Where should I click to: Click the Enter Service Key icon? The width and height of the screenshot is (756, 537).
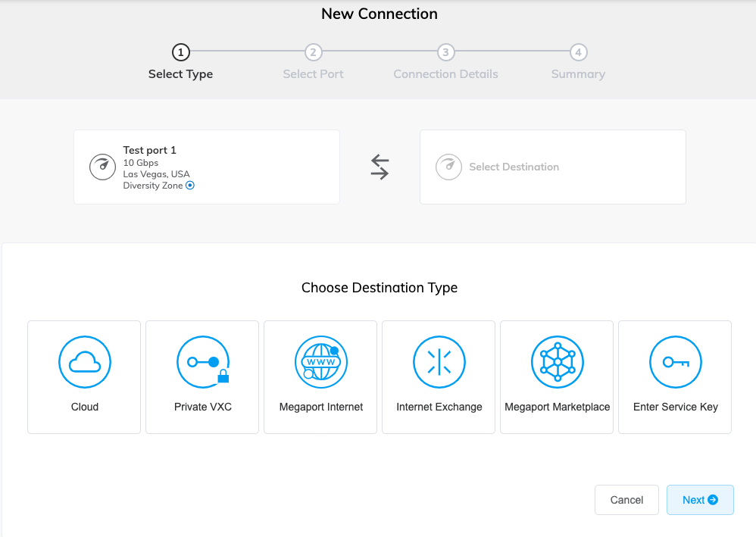coord(675,362)
